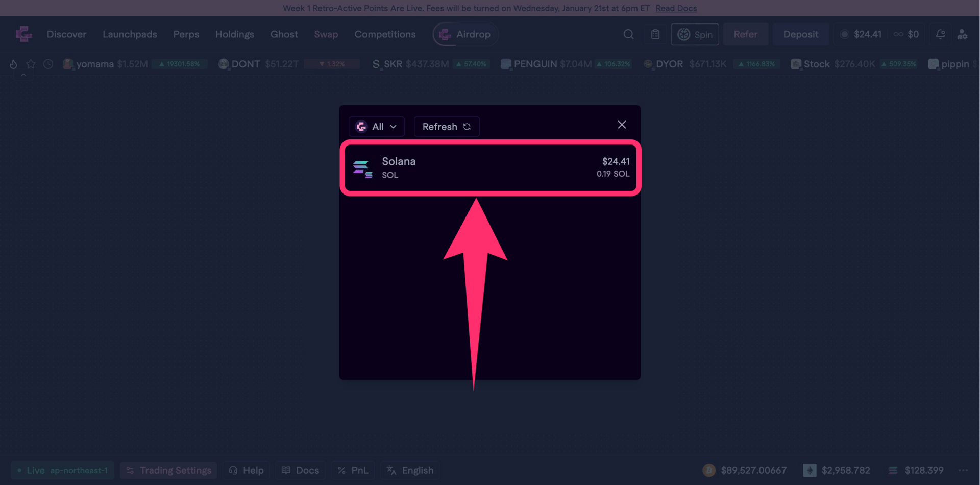This screenshot has height=485, width=980.
Task: Open the footer more options ellipsis
Action: coord(963,470)
